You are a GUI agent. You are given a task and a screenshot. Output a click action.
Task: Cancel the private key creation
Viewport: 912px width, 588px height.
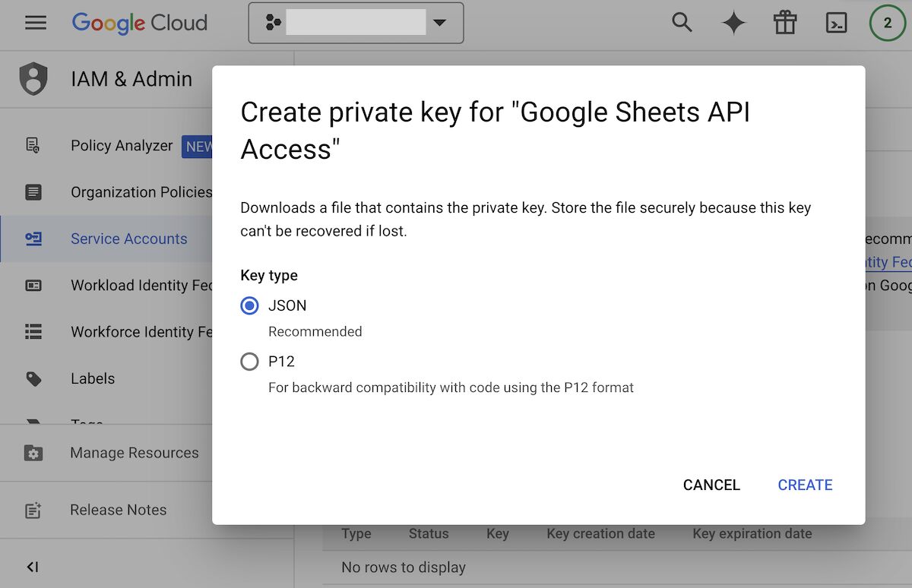click(x=711, y=485)
